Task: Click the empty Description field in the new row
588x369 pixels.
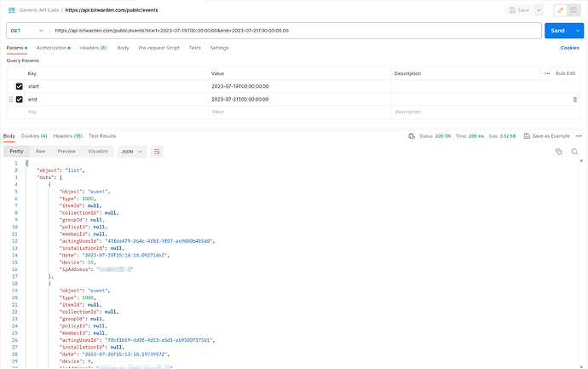Action: click(x=486, y=112)
